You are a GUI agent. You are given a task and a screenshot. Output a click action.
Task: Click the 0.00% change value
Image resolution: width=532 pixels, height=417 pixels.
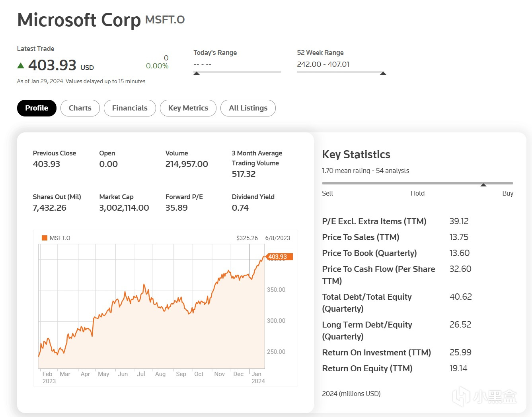157,66
